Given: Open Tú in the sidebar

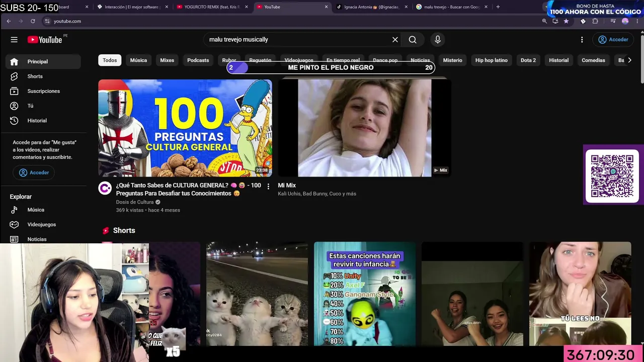Looking at the screenshot, I should [x=43, y=106].
